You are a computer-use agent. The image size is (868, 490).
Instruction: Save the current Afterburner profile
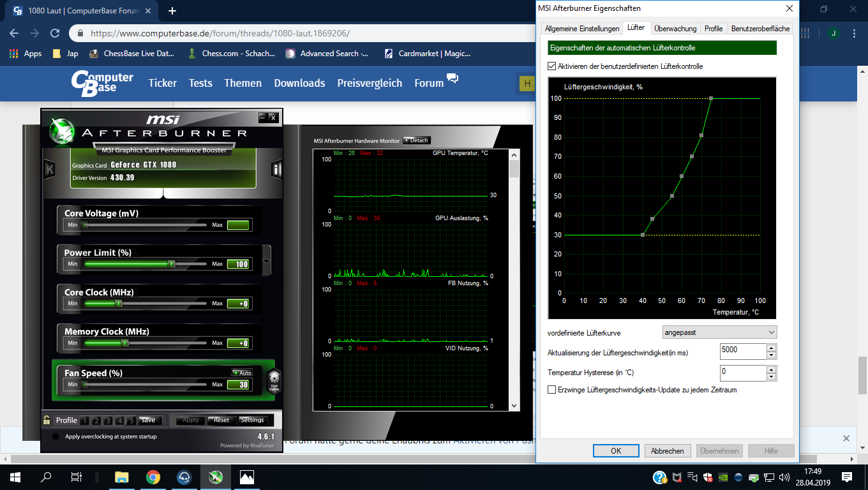pyautogui.click(x=148, y=420)
